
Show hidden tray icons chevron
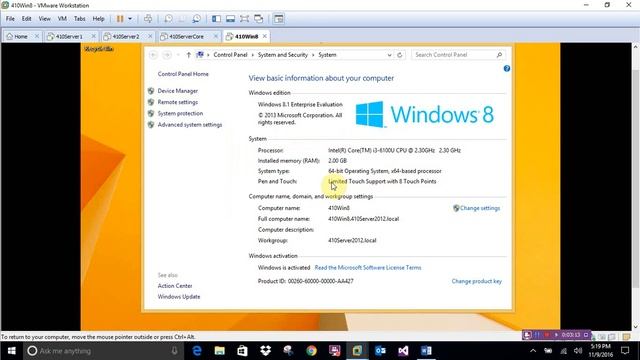pyautogui.click(x=533, y=351)
